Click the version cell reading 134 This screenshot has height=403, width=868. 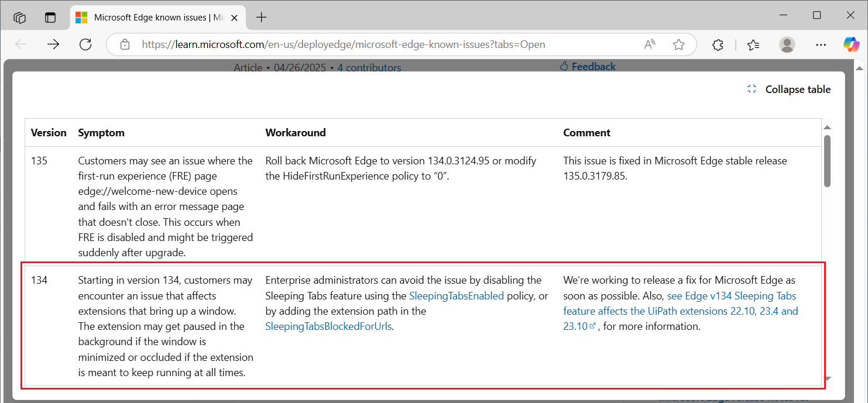pyautogui.click(x=39, y=280)
